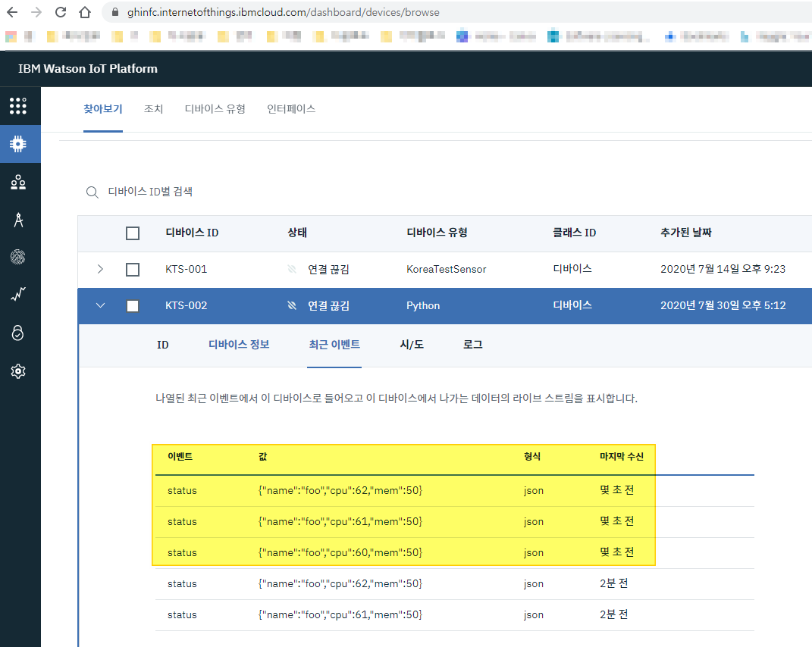Check the KTS-001 row checkbox
This screenshot has height=647, width=812.
coord(133,269)
